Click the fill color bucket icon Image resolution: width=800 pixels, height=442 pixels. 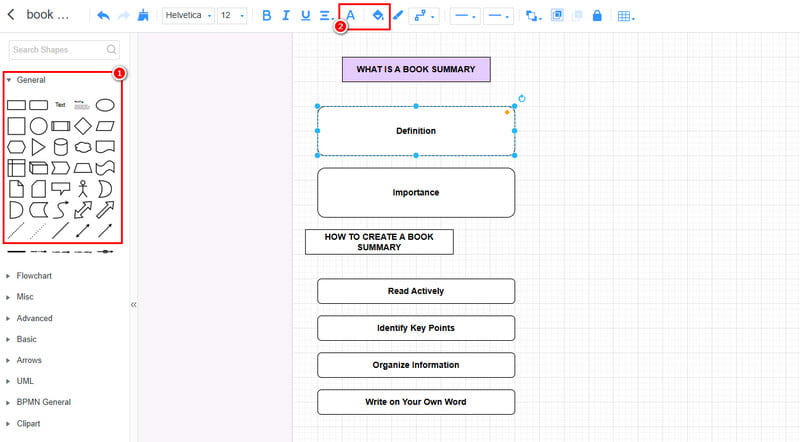[x=378, y=16]
